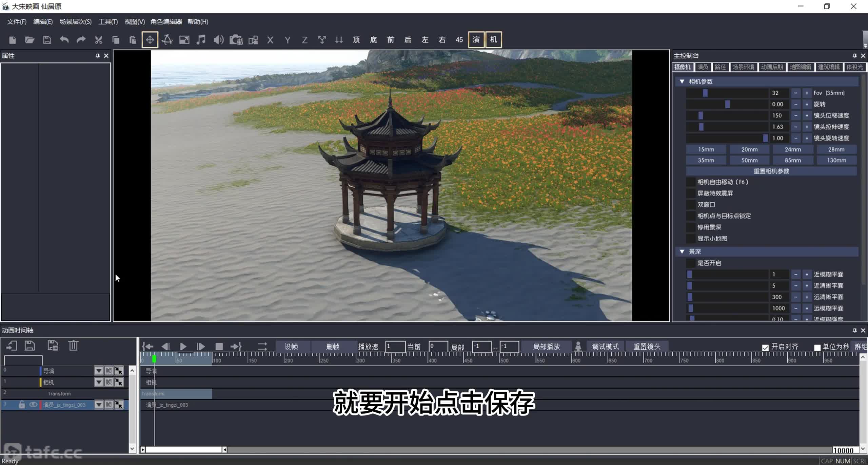Switch to the 演员 tab
The image size is (868, 465).
[x=703, y=67]
